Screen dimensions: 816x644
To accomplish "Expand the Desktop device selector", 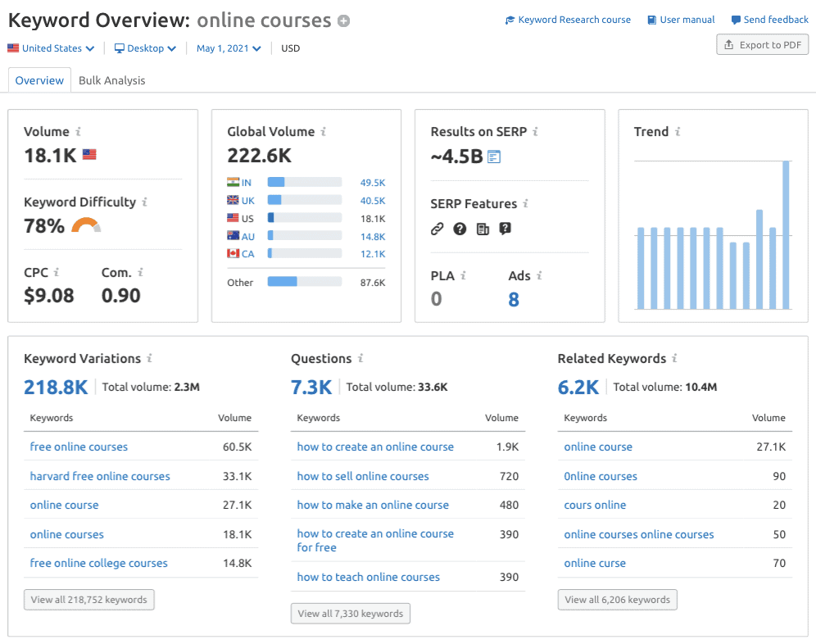I will [145, 48].
